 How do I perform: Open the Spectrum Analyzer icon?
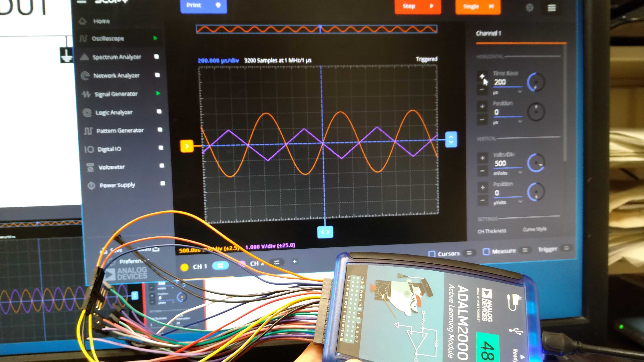(x=84, y=57)
